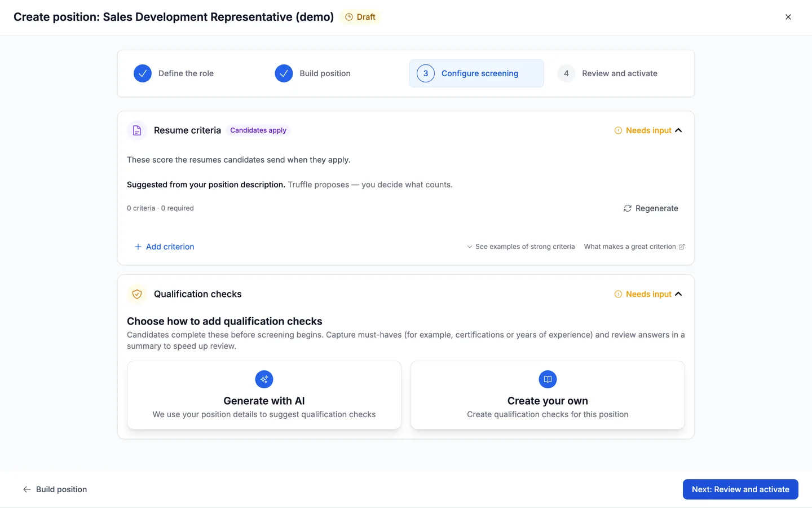
Task: Go to Define the role step
Action: pos(186,73)
